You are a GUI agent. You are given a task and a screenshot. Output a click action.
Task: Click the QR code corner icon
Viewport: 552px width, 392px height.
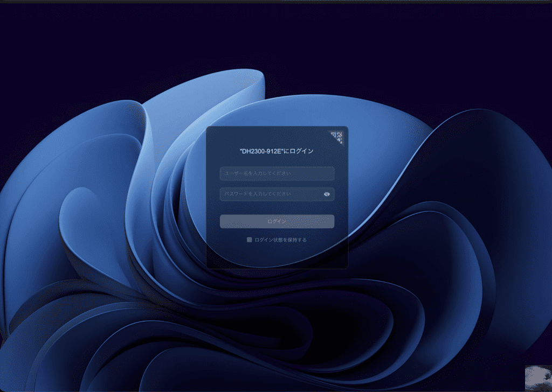338,137
